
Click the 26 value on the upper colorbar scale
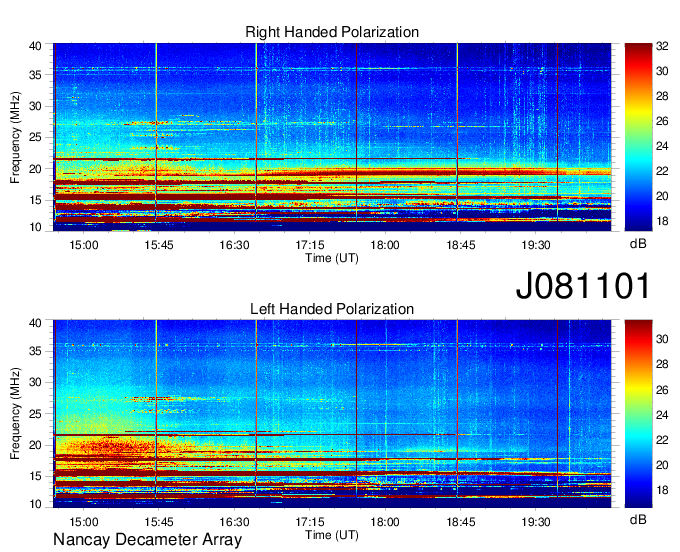662,121
